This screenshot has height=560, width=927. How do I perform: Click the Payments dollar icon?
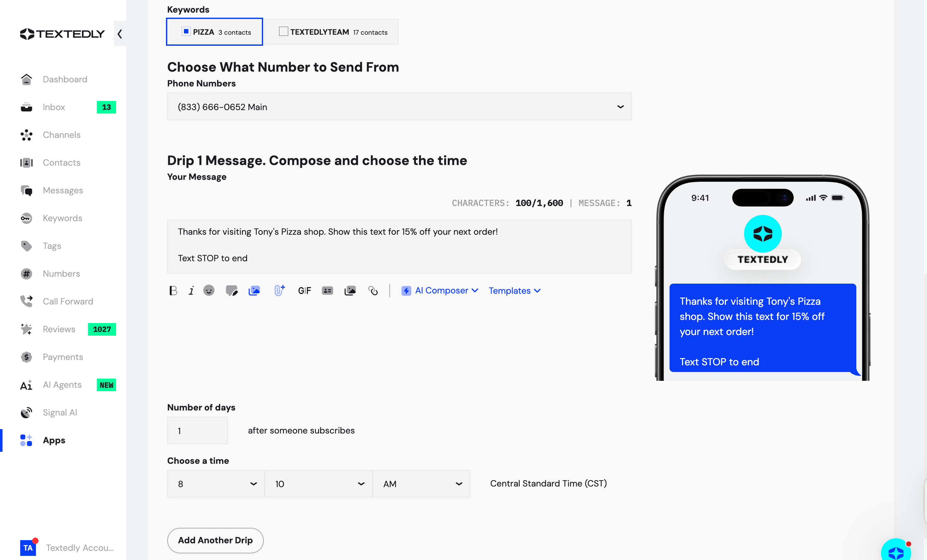point(26,357)
